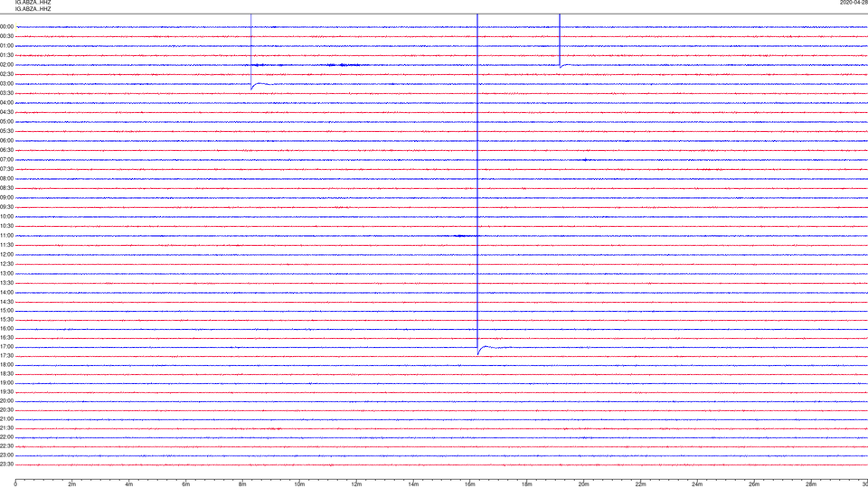Select the 22m axis tick label
The width and height of the screenshot is (868, 488).
coord(640,484)
